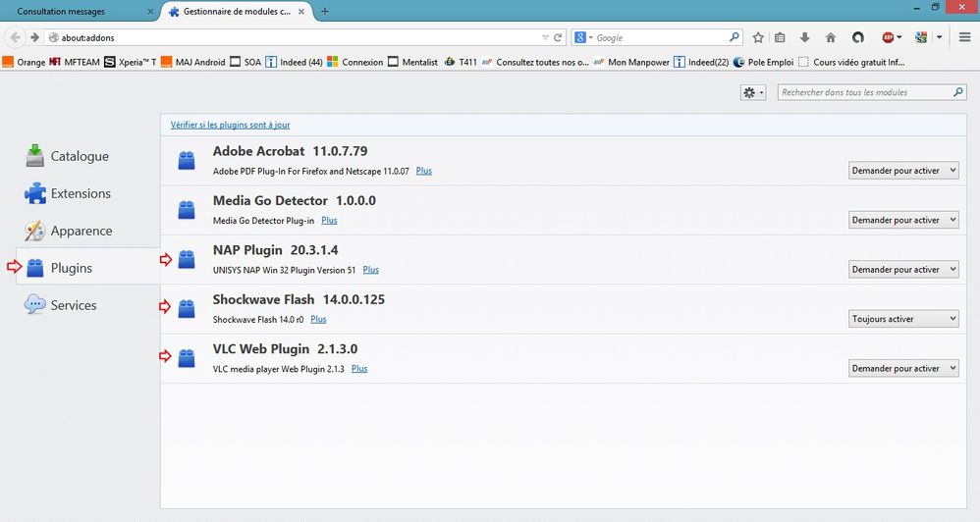The width and height of the screenshot is (980, 522).
Task: Change VLC Web Plugin activation setting
Action: point(902,369)
